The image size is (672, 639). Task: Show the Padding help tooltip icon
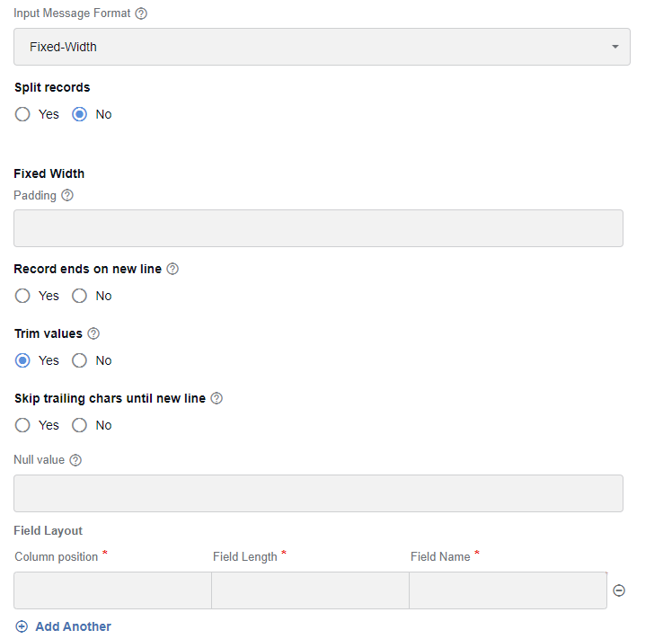coord(67,195)
